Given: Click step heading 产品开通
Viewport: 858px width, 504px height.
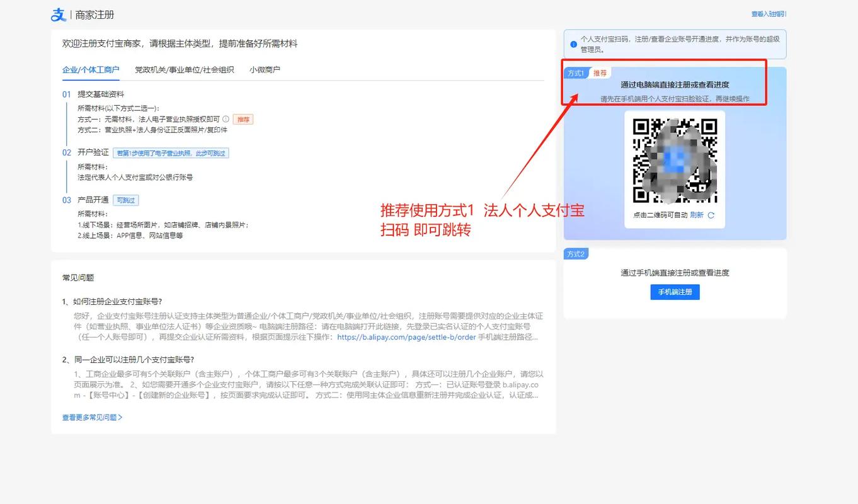Looking at the screenshot, I should point(93,200).
